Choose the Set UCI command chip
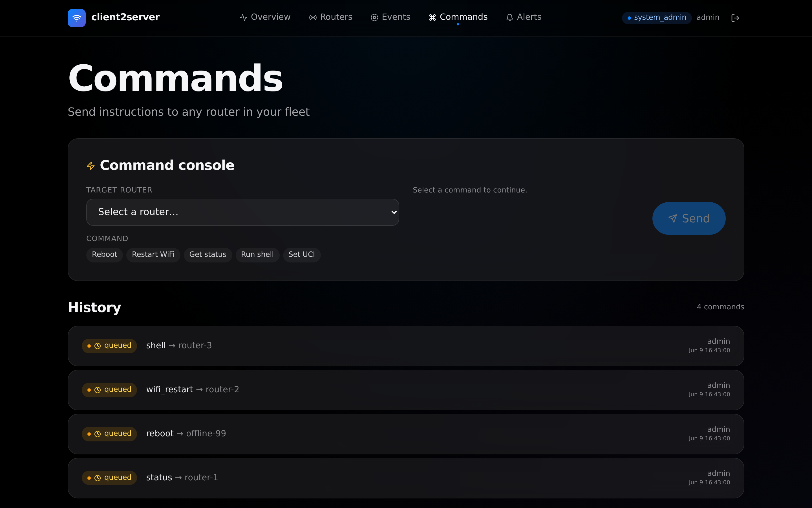This screenshot has height=508, width=812. 302,255
